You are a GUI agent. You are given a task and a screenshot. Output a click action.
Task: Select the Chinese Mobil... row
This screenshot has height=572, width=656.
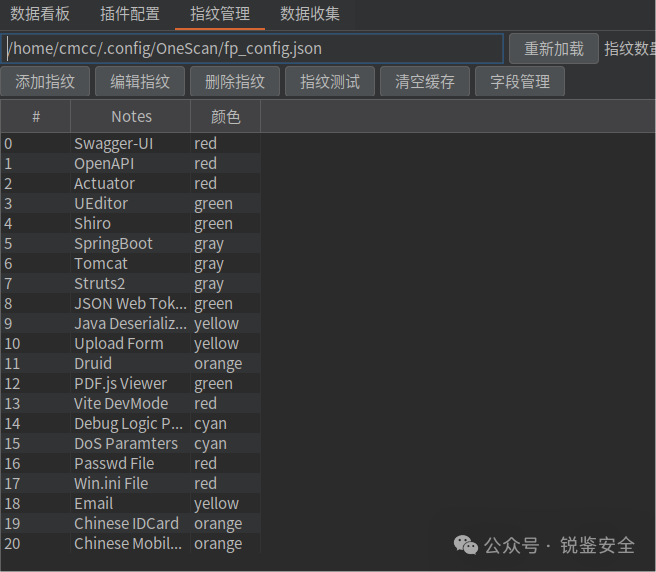click(131, 544)
